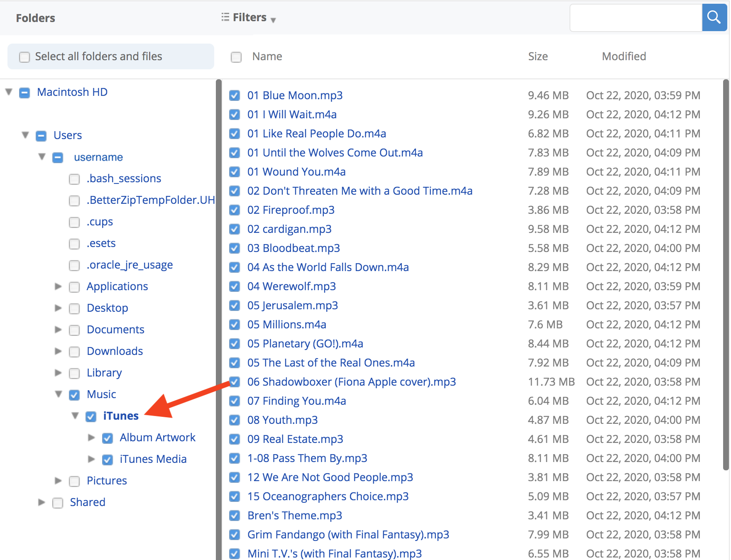Viewport: 731px width, 560px height.
Task: Check the Pictures folder checkbox
Action: coord(74,481)
